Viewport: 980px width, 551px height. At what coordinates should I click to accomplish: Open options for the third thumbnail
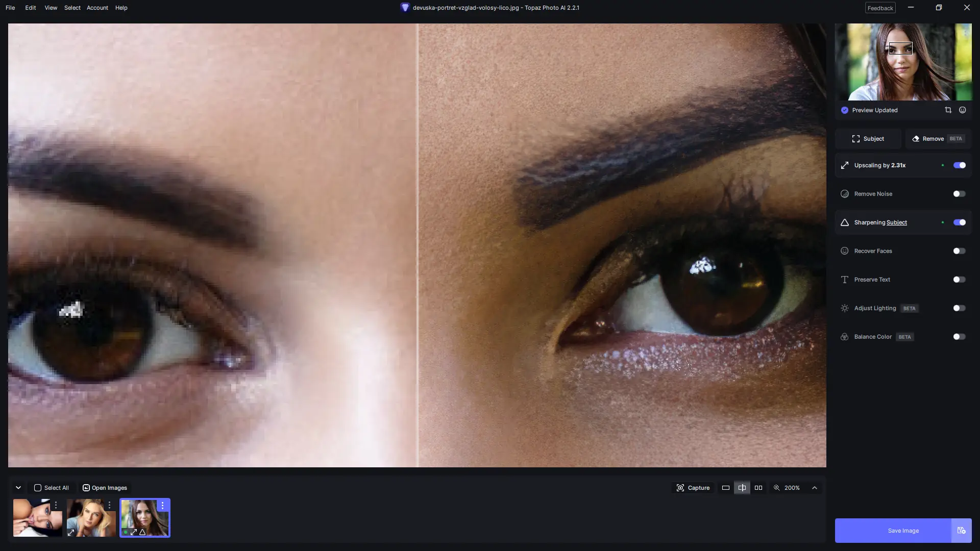pyautogui.click(x=162, y=505)
